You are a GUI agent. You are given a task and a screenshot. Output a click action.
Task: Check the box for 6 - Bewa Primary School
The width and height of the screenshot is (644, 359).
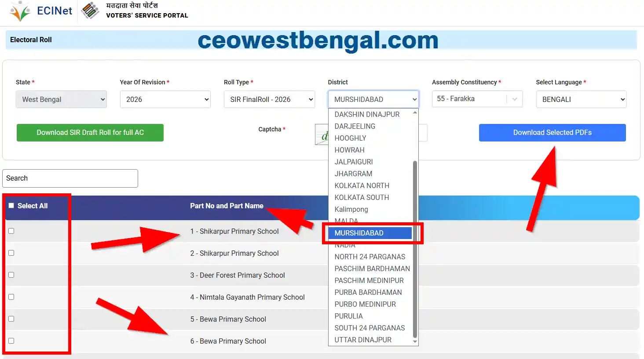(11, 340)
